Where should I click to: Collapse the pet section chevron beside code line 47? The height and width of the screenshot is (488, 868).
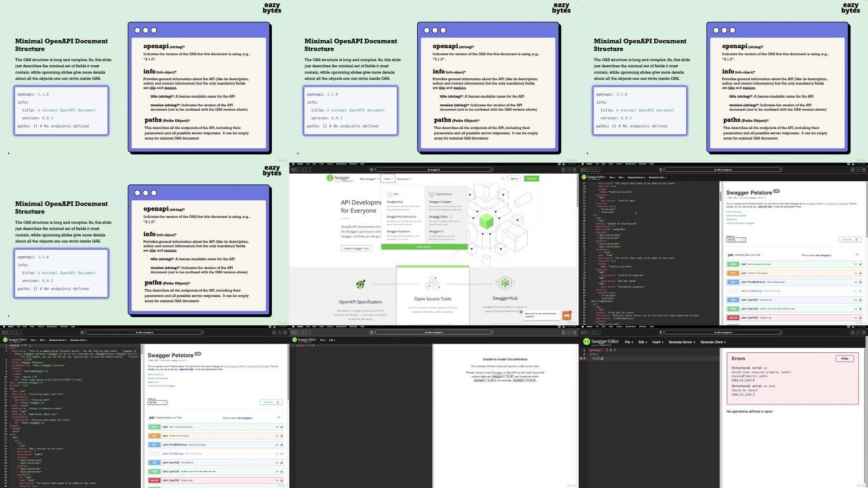coord(857,255)
